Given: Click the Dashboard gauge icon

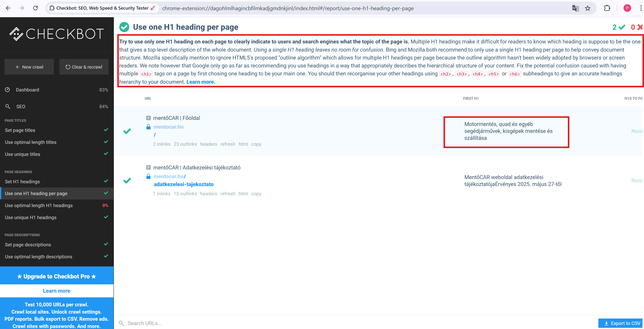Looking at the screenshot, I should 7,90.
